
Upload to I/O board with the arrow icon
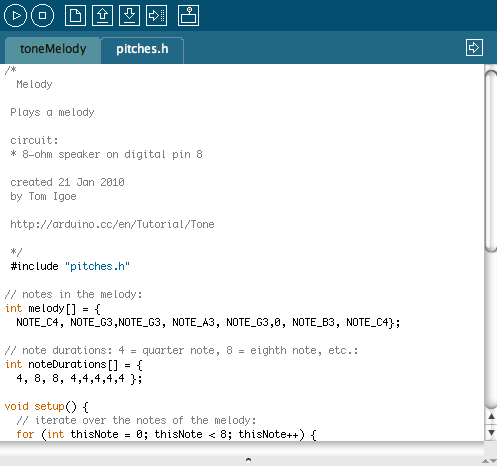click(156, 15)
